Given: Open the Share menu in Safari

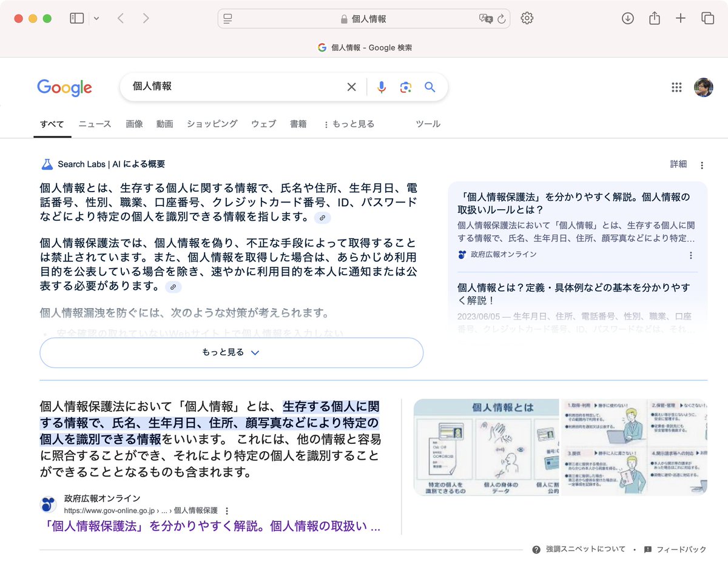Looking at the screenshot, I should [x=654, y=18].
